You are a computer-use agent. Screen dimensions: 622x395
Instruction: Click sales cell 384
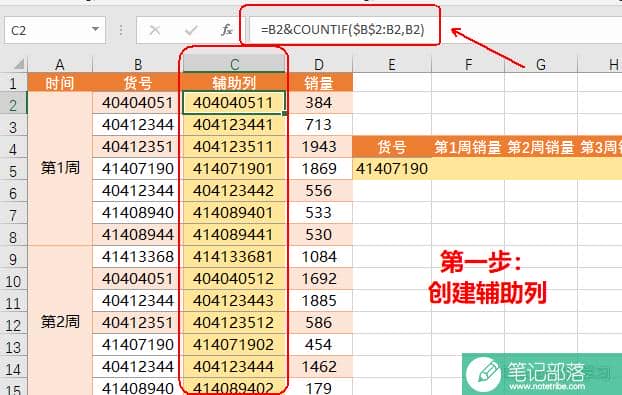coord(319,103)
